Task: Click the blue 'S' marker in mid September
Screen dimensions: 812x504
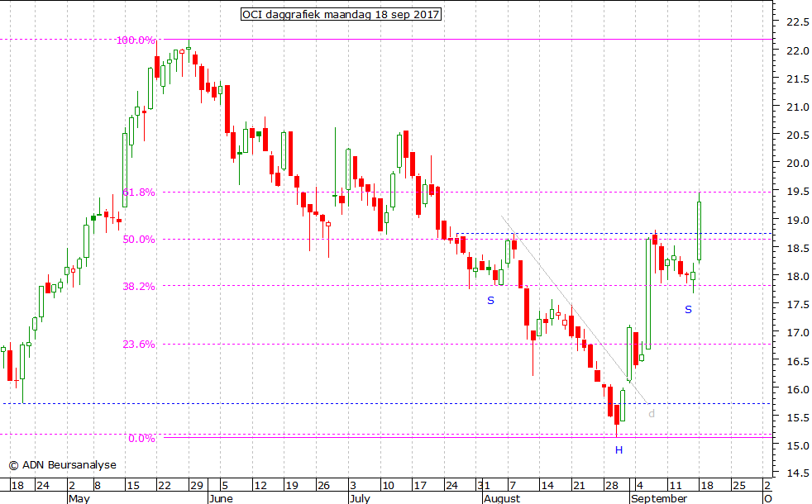Action: [688, 310]
